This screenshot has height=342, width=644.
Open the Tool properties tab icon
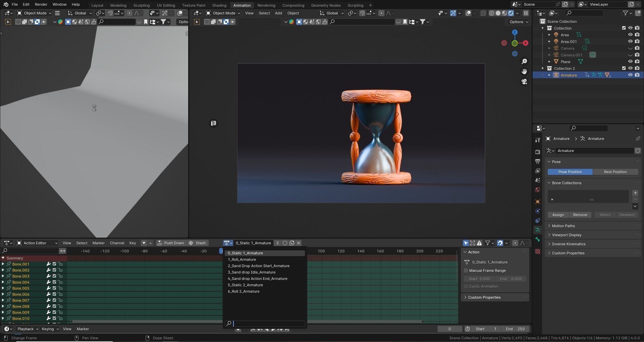click(538, 140)
